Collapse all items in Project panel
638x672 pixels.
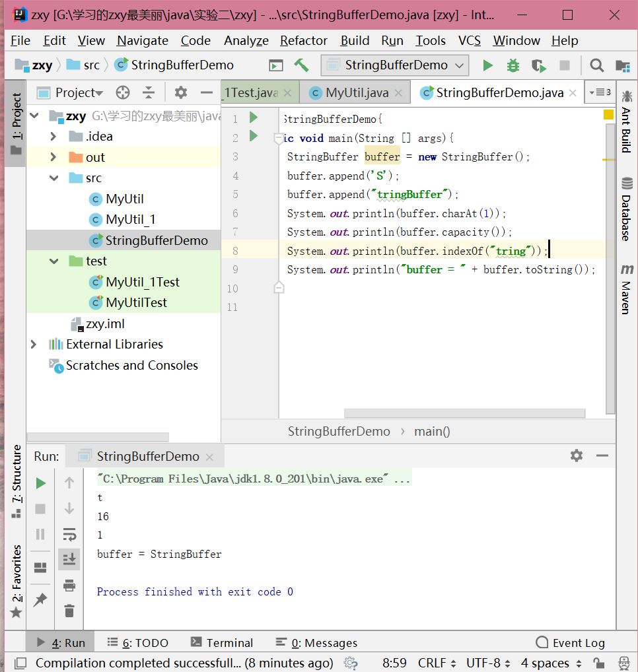coord(149,92)
